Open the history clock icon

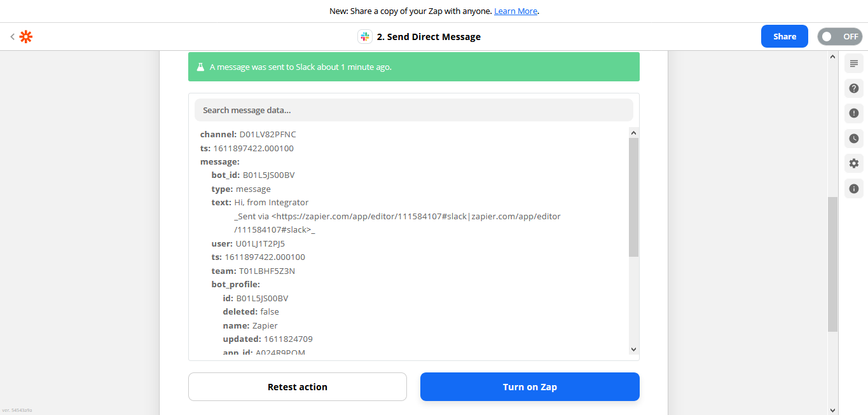[x=853, y=139]
